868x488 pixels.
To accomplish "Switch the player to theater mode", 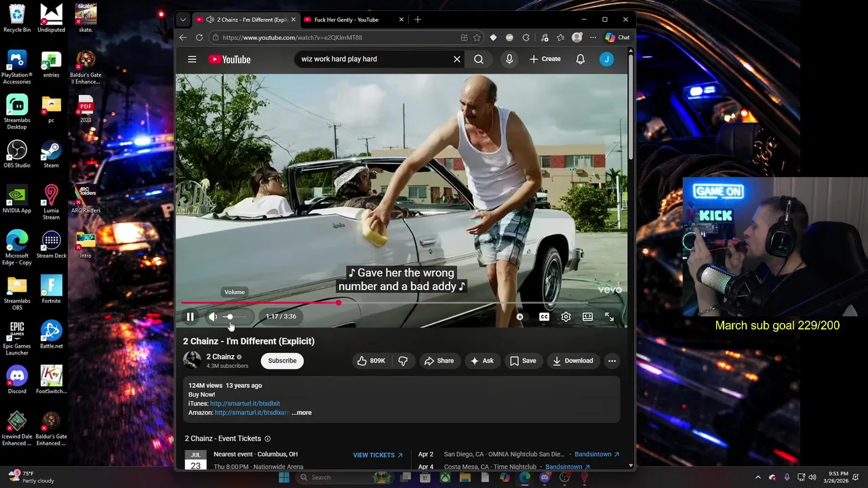I will (587, 317).
